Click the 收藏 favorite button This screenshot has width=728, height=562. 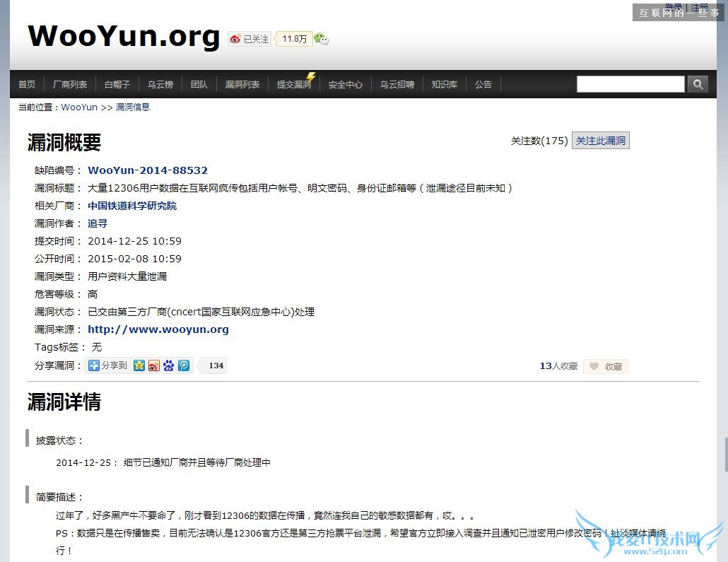click(606, 366)
